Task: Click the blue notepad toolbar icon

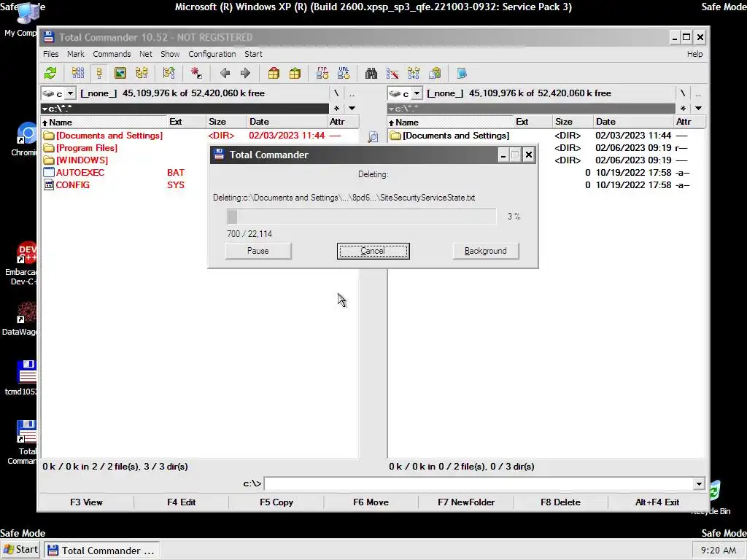Action: point(462,74)
